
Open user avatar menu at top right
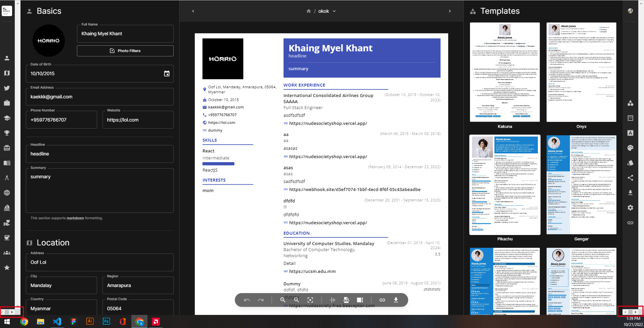coord(631,11)
